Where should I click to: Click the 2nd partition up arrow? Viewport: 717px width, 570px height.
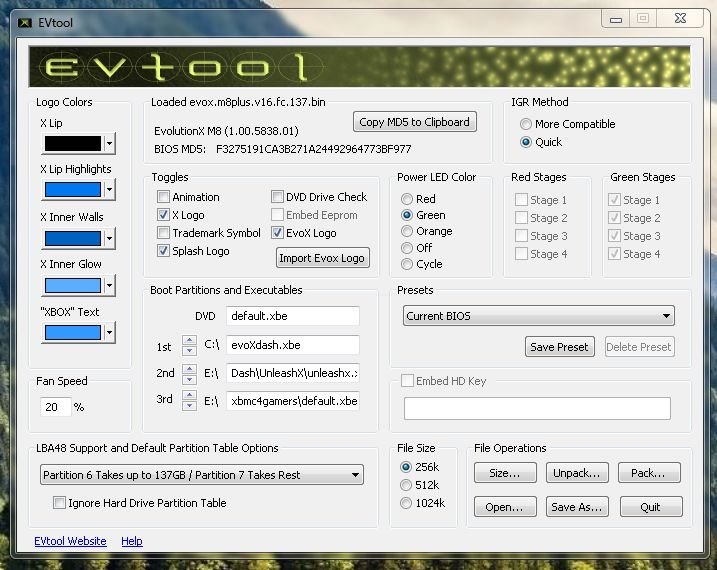189,368
